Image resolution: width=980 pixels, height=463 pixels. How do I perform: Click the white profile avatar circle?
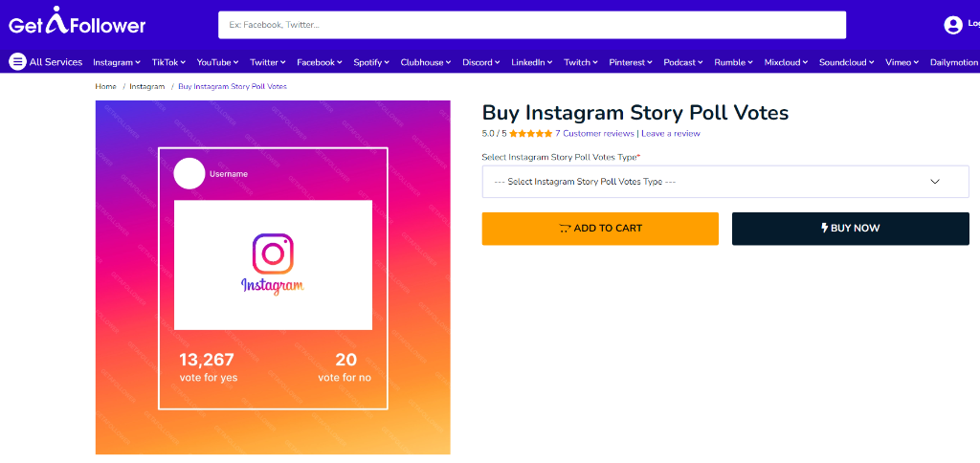(x=189, y=174)
